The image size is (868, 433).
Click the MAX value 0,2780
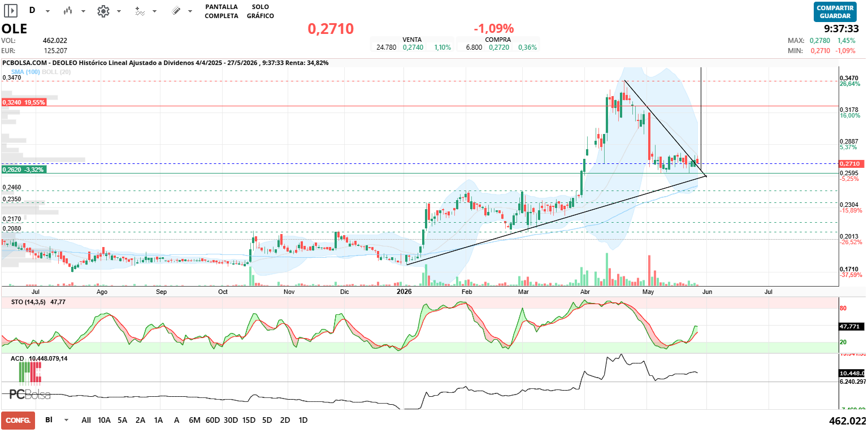[820, 41]
